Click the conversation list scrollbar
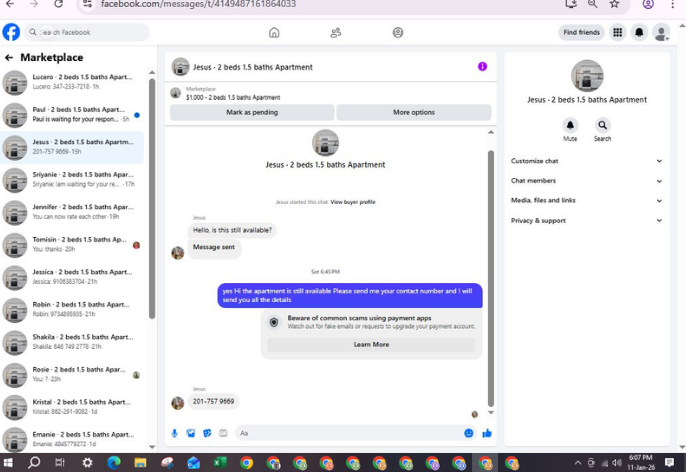Screen dimensions: 686x472 click(x=152, y=199)
